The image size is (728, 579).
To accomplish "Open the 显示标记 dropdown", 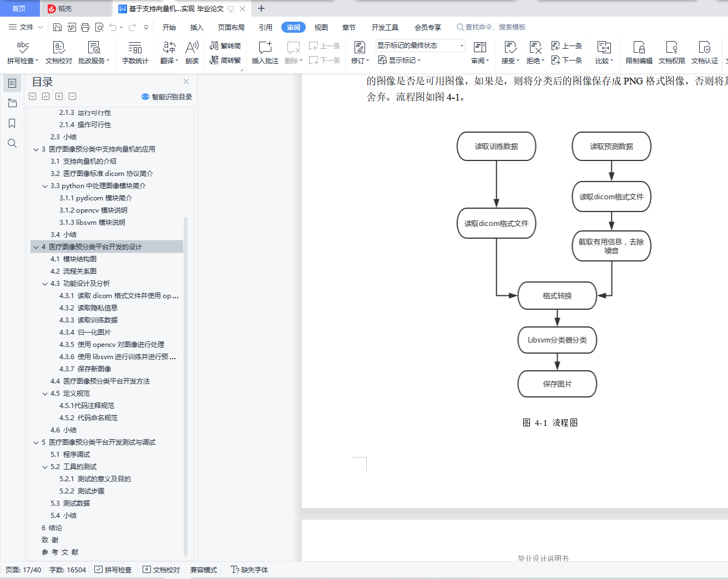I will coord(400,60).
